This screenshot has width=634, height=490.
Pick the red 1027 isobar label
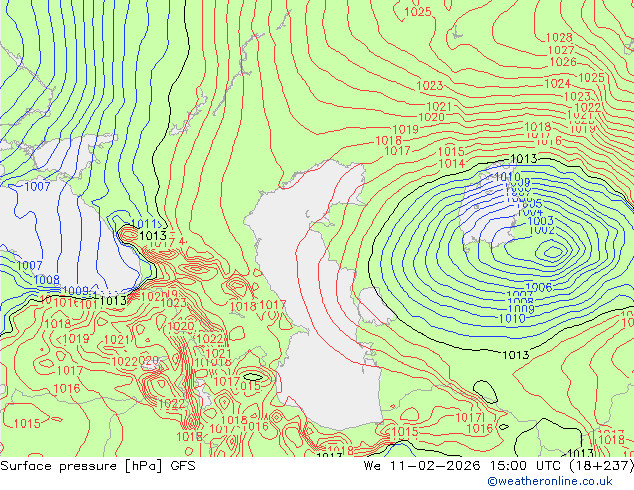click(x=561, y=50)
